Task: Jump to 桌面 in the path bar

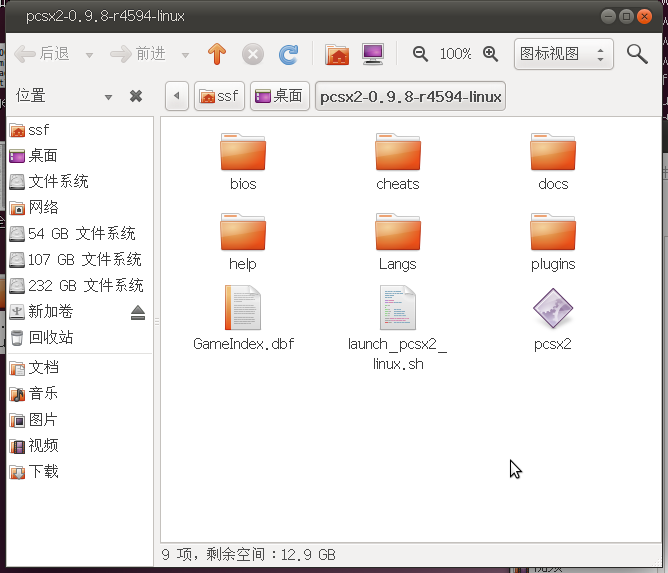Action: click(279, 96)
